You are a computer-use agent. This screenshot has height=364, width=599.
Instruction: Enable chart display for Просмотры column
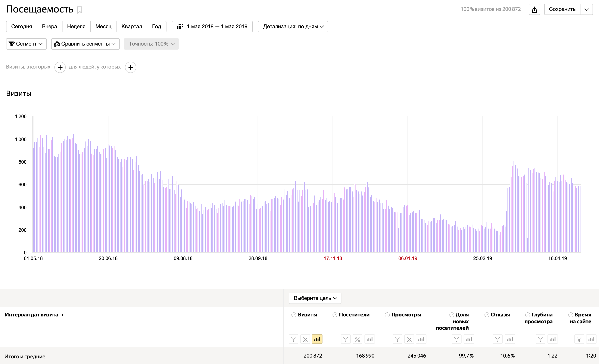tap(421, 339)
